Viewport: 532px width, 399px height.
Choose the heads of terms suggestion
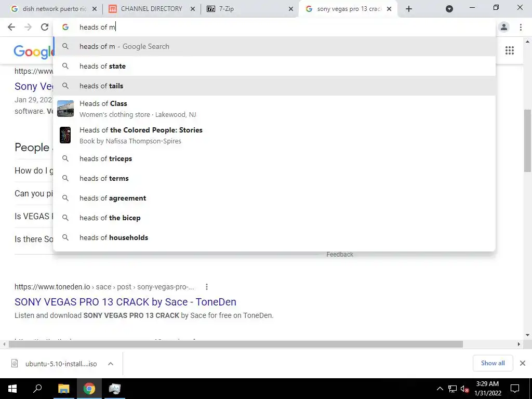pos(274,178)
